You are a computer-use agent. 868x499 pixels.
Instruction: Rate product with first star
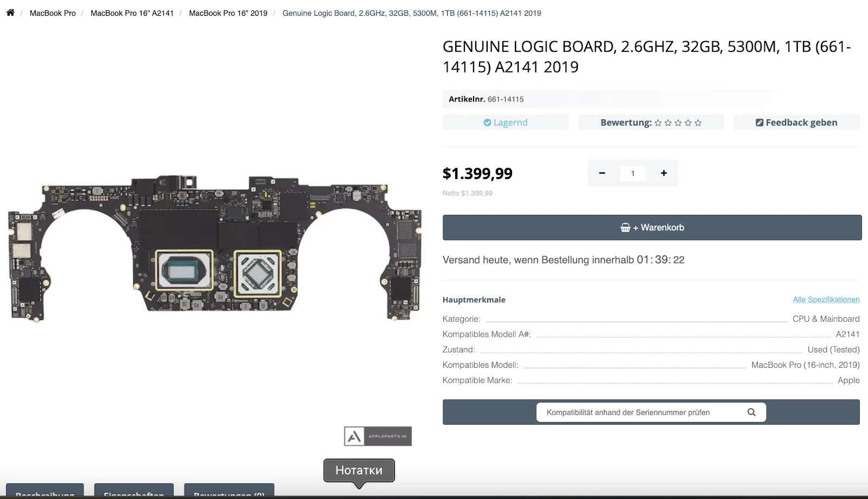pos(658,123)
